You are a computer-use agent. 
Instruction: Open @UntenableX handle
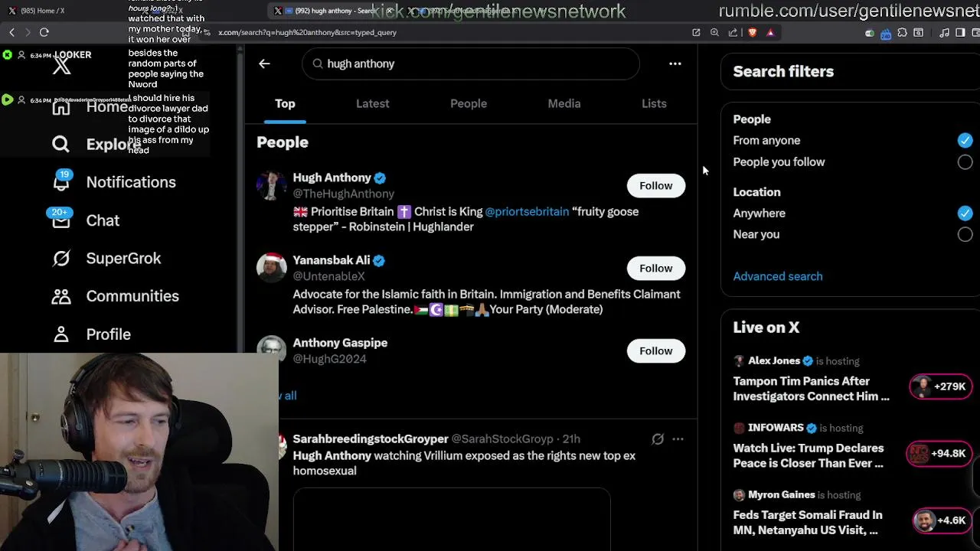coord(328,276)
